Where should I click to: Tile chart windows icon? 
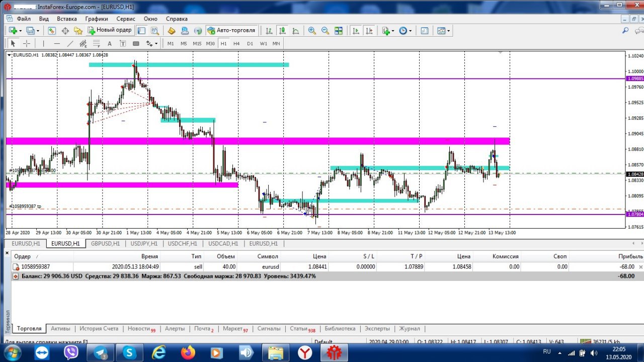339,30
